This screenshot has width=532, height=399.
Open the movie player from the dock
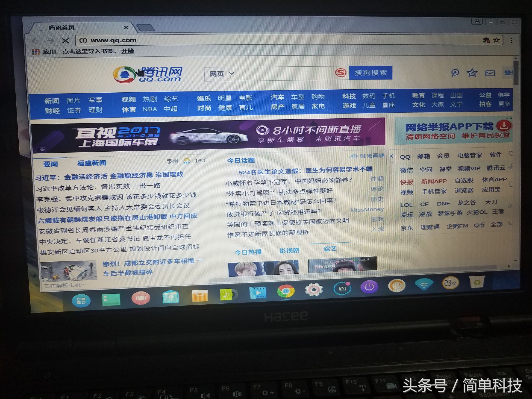coord(257,292)
